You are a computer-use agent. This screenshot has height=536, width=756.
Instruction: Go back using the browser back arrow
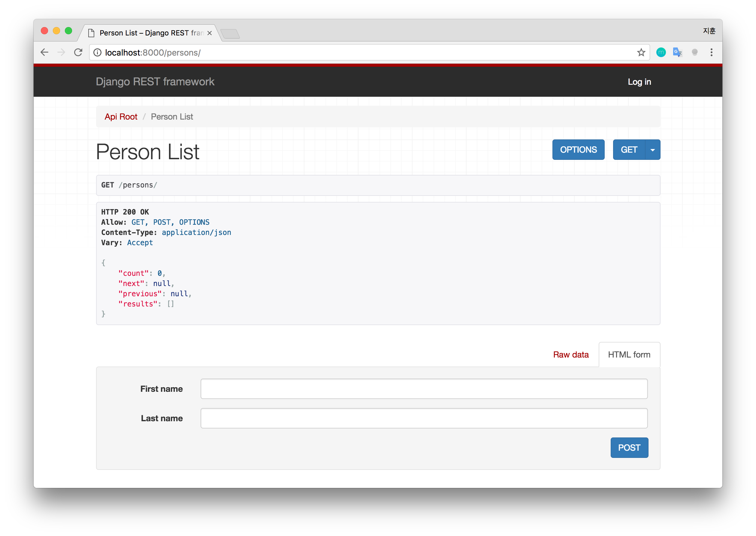44,52
